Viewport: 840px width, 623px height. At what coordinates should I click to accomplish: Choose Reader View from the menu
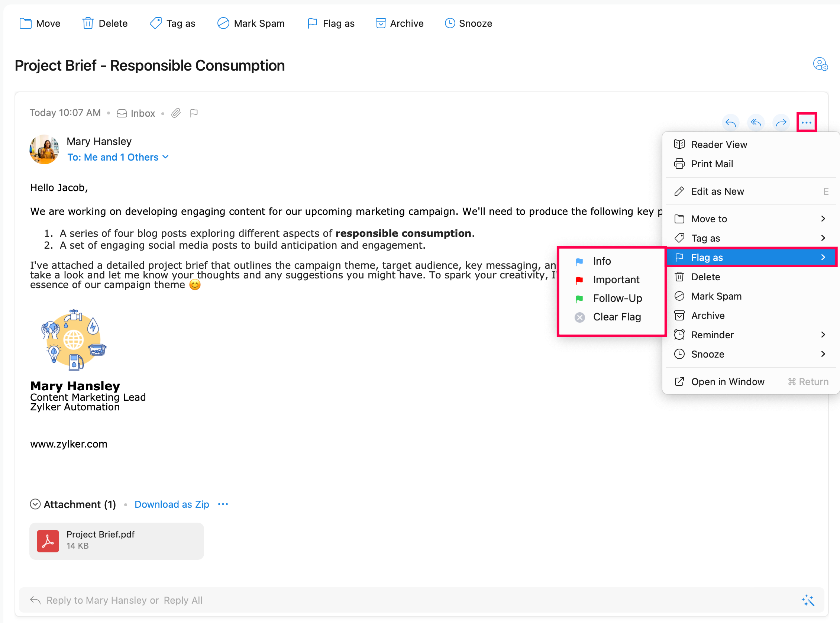tap(718, 145)
